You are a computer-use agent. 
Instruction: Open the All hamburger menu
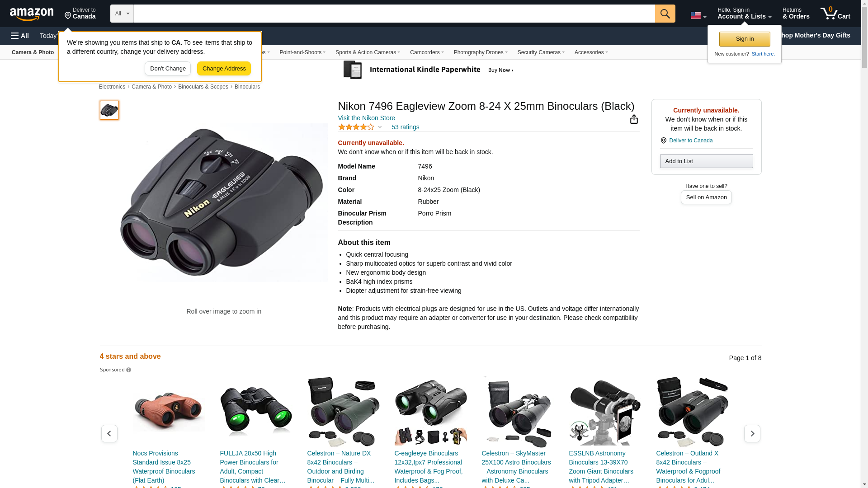click(20, 36)
